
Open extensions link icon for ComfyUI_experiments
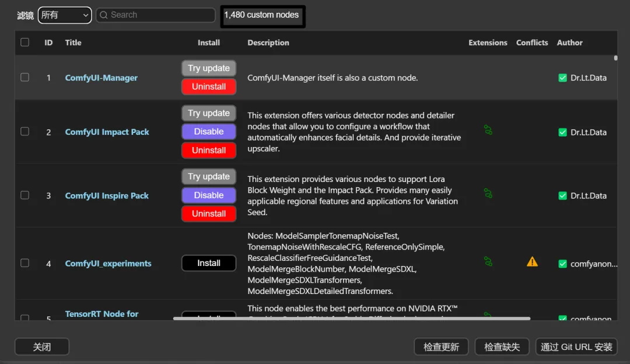(488, 261)
